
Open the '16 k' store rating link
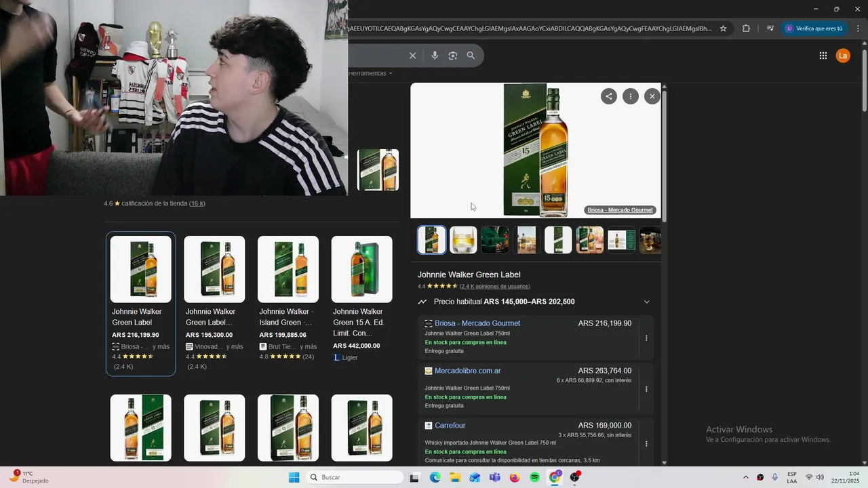click(x=197, y=203)
